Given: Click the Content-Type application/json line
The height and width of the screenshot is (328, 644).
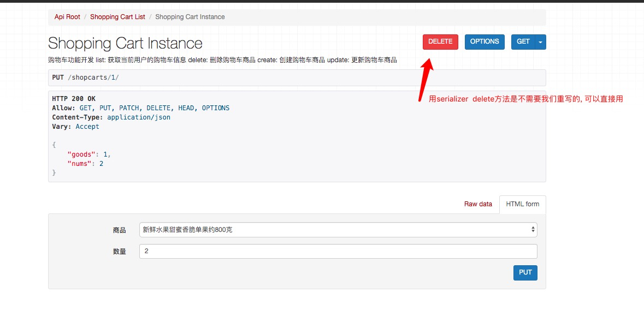Looking at the screenshot, I should pos(111,117).
